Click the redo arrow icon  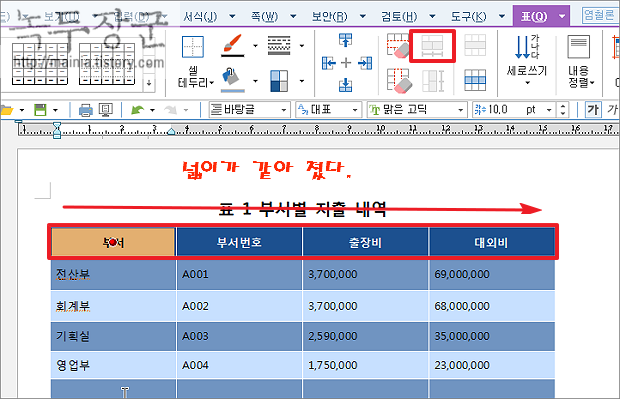click(x=171, y=110)
